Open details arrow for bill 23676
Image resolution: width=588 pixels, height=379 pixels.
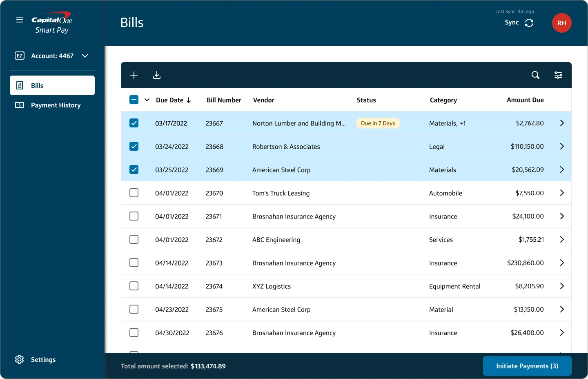click(x=562, y=332)
